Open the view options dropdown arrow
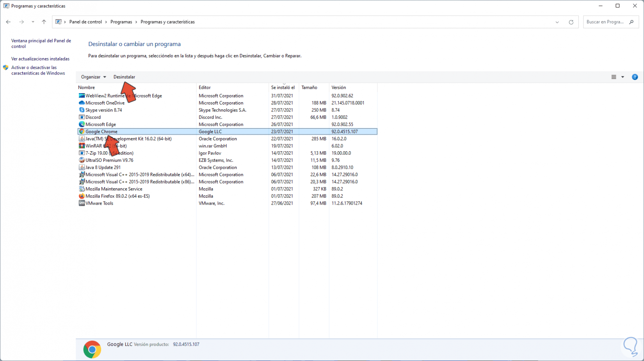The height and width of the screenshot is (361, 644). 623,77
